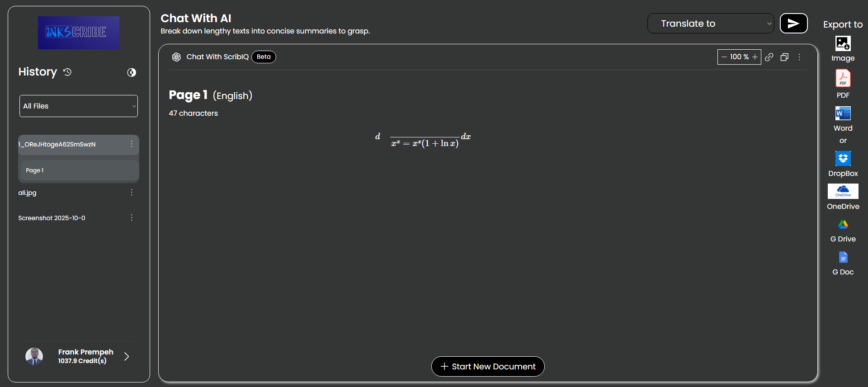Toggle dark/light theme contrast icon
868x387 pixels.
tap(132, 72)
